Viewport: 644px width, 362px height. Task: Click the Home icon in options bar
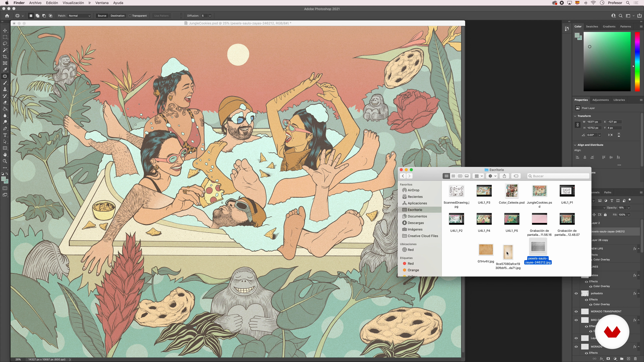click(7, 16)
